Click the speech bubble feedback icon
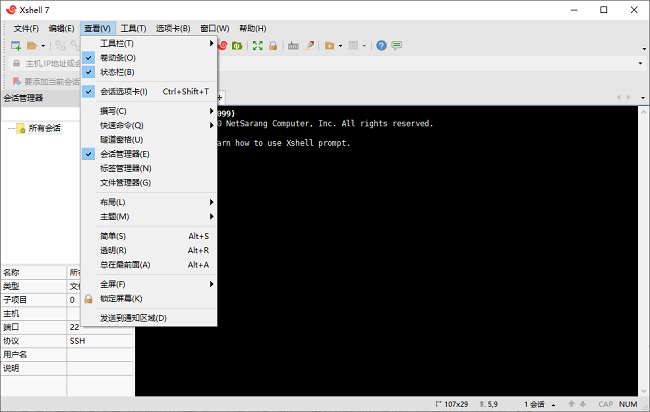The width and height of the screenshot is (650, 412). point(397,46)
